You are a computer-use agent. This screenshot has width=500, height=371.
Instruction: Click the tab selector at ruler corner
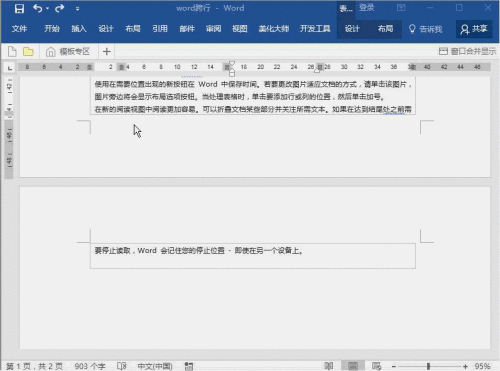point(10,68)
